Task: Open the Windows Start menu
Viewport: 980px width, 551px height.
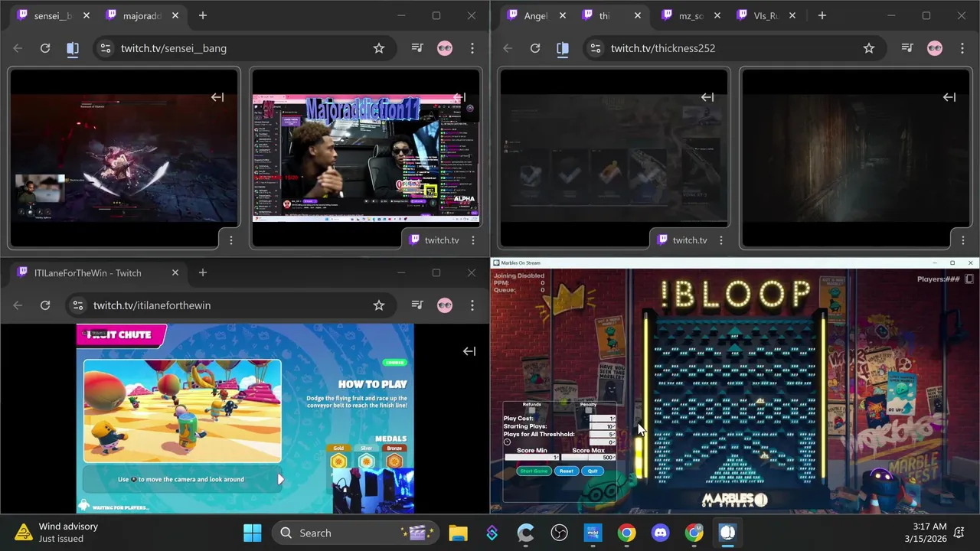Action: click(x=252, y=533)
